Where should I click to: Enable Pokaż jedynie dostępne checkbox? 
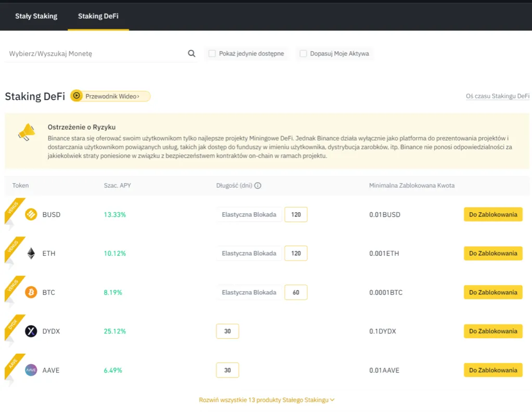(212, 53)
